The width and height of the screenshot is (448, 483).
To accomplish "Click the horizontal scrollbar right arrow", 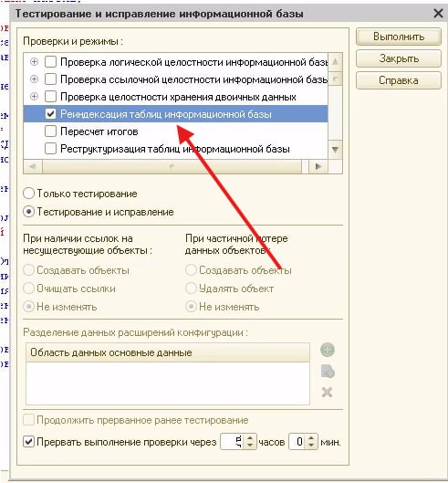I will [318, 167].
